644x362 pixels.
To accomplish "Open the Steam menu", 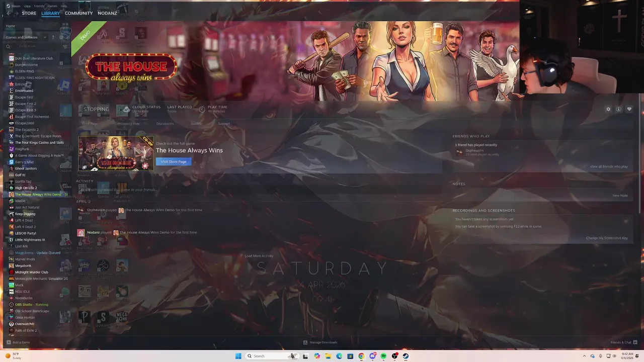I will (x=15, y=6).
